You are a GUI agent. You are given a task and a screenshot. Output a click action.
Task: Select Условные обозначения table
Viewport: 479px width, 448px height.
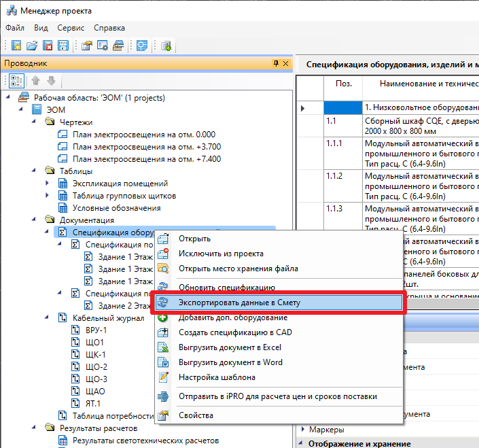[x=116, y=208]
